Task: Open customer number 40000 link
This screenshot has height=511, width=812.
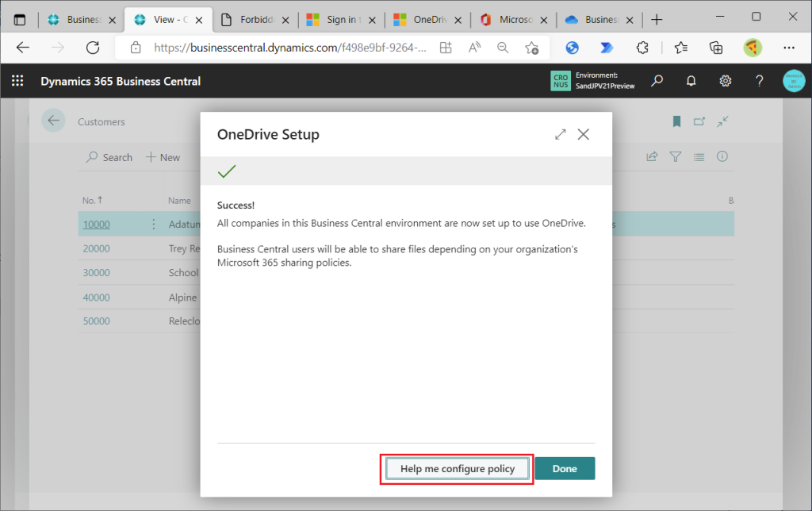Action: tap(96, 298)
